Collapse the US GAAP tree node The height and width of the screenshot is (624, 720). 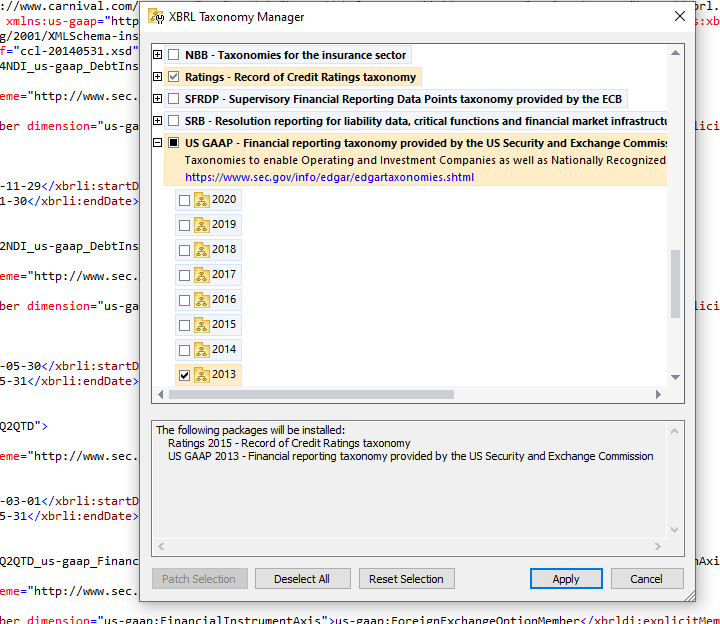point(157,143)
